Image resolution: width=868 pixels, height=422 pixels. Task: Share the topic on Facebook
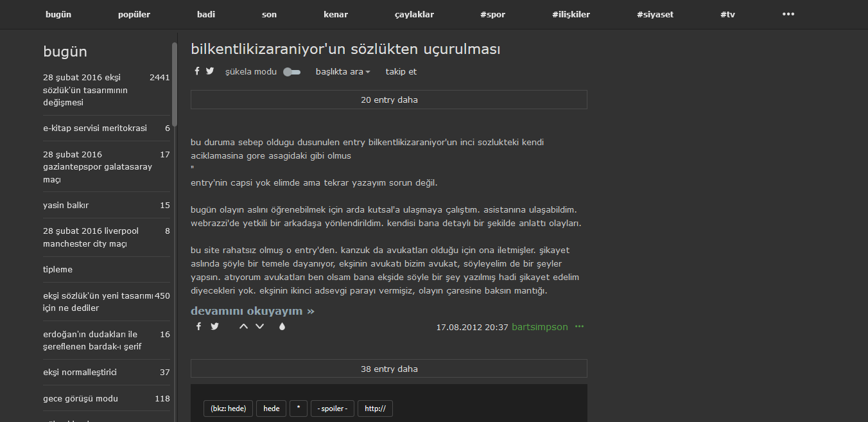pyautogui.click(x=196, y=71)
